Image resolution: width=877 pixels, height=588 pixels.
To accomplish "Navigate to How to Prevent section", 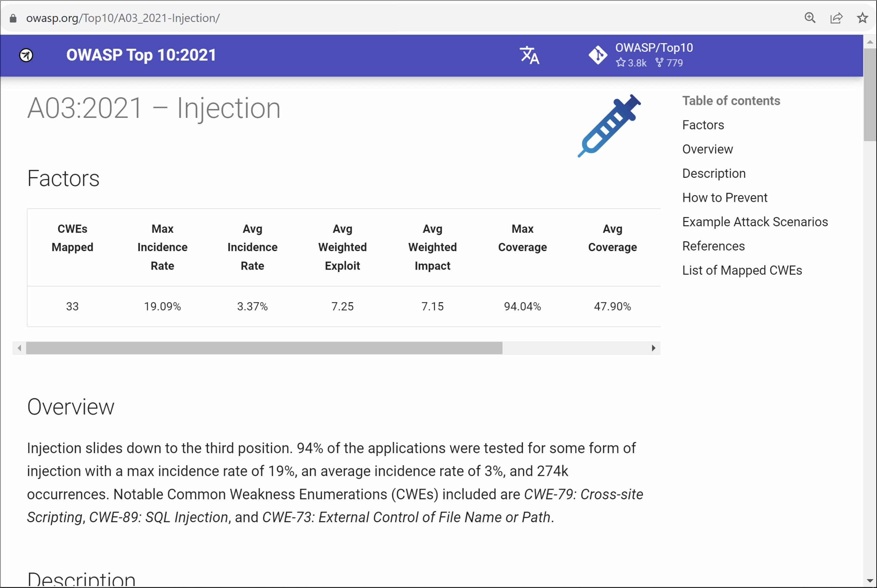I will (x=725, y=197).
